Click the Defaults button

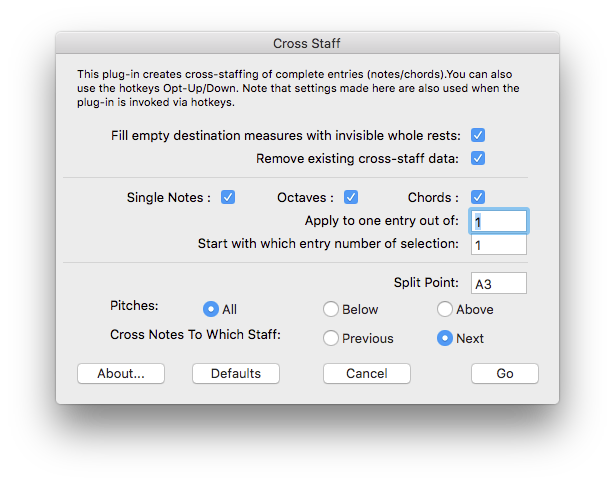point(236,373)
